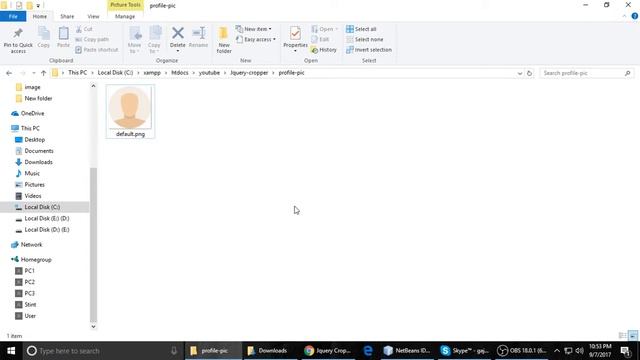Screen dimensions: 640x360
Task: Open recent locations dropdown arrow
Action: [33, 73]
